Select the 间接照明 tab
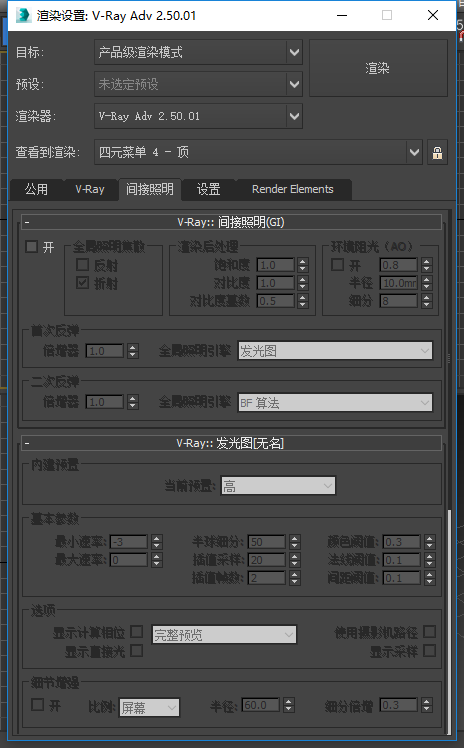This screenshot has height=748, width=464. (x=150, y=189)
